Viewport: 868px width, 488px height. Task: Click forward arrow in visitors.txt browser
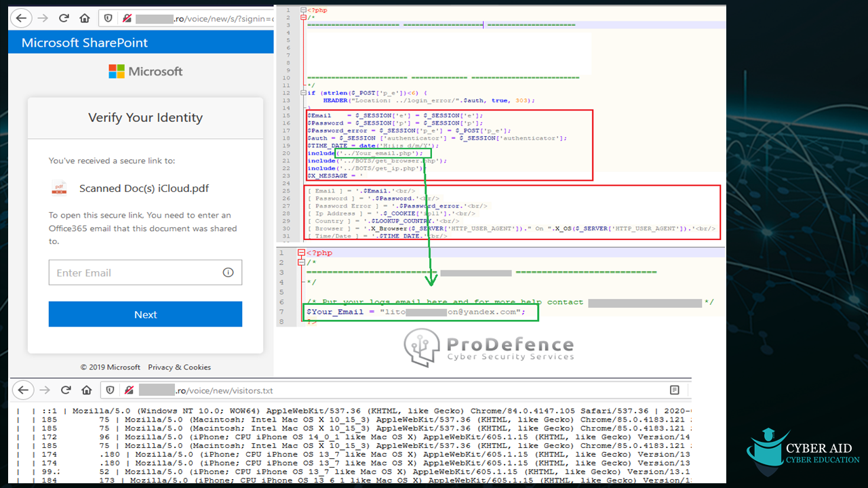click(x=45, y=390)
